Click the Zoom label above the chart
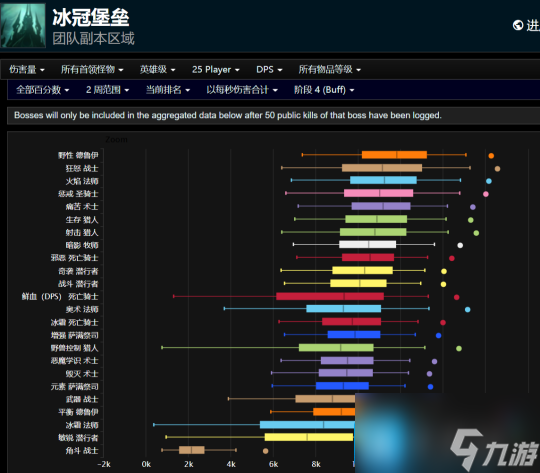Image resolution: width=540 pixels, height=473 pixels. pyautogui.click(x=116, y=140)
